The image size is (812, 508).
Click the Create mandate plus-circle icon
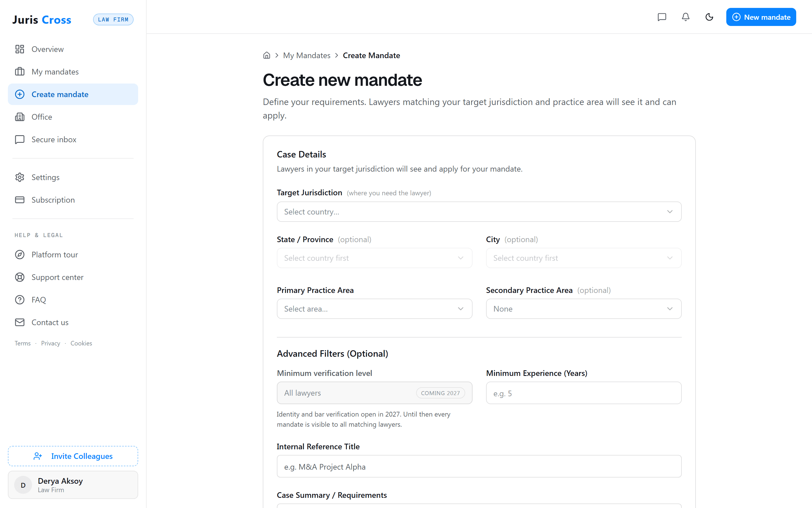pos(20,95)
